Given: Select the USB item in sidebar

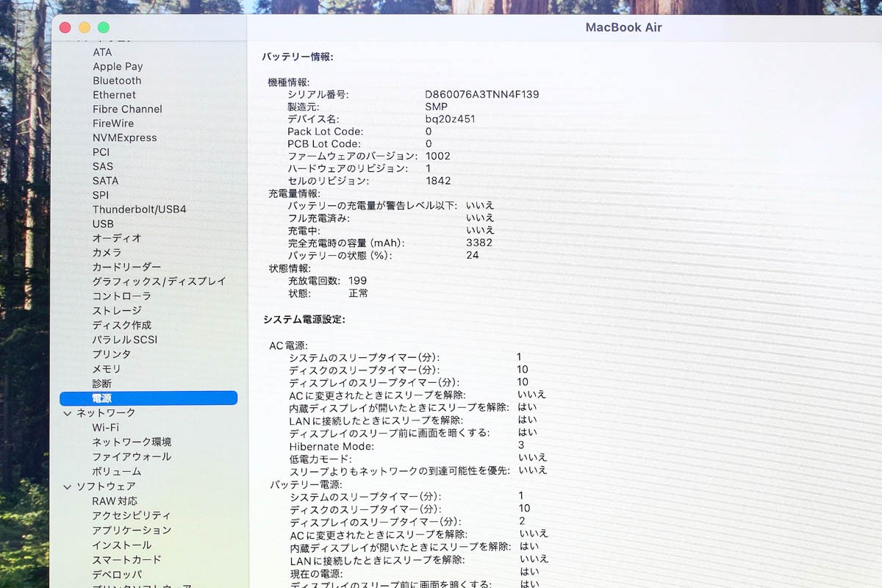Looking at the screenshot, I should click(103, 223).
